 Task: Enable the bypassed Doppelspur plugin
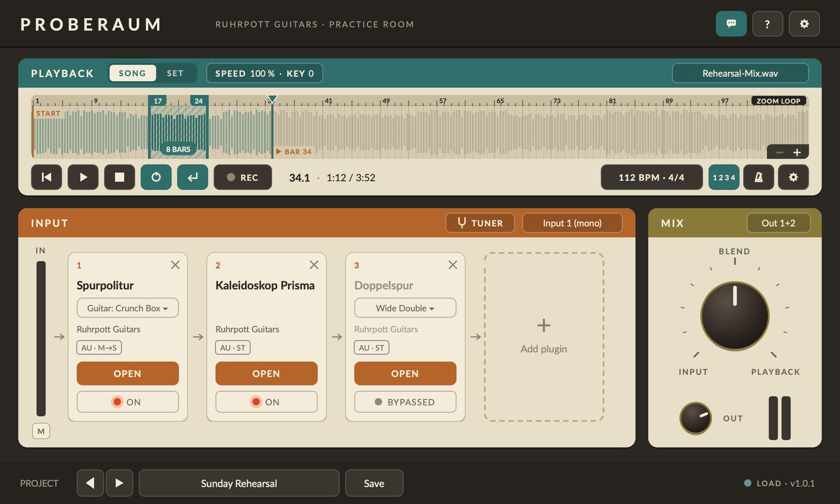point(405,402)
